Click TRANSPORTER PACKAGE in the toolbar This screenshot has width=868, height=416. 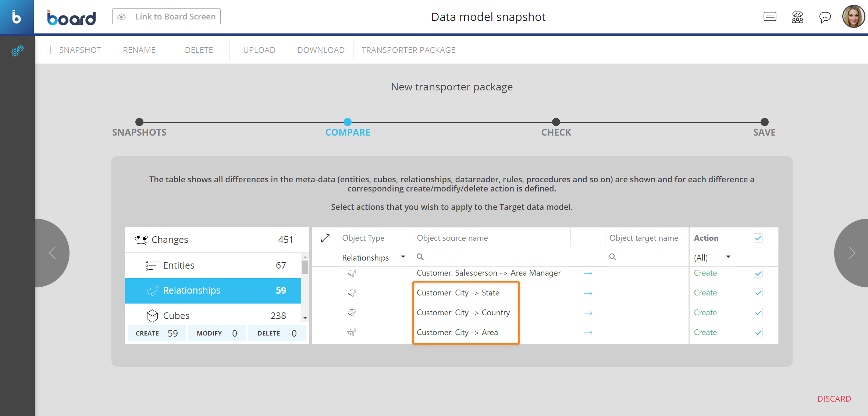(408, 50)
